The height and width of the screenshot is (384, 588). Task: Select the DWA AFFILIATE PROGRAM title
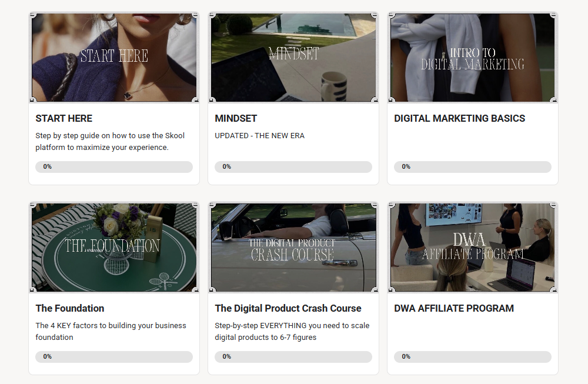(x=454, y=308)
